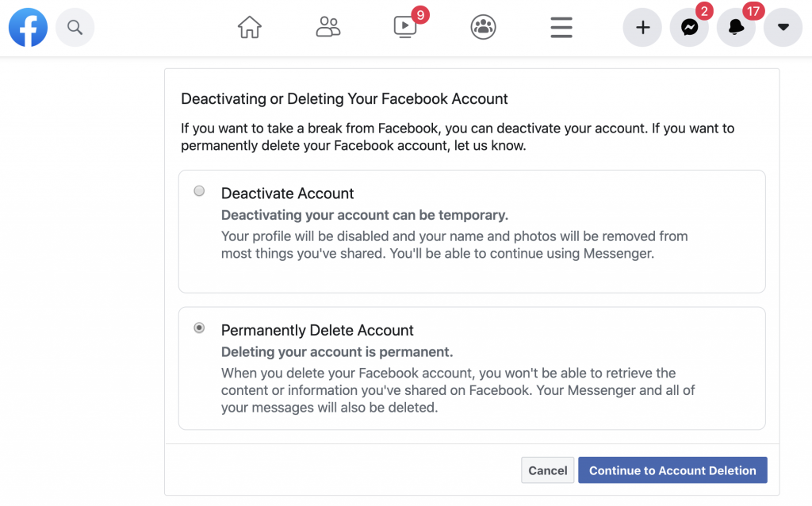812x506 pixels.
Task: Open the Groups icon
Action: point(483,27)
